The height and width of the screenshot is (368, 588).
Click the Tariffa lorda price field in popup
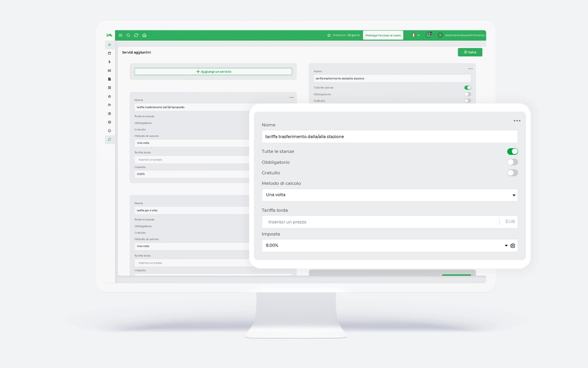379,221
